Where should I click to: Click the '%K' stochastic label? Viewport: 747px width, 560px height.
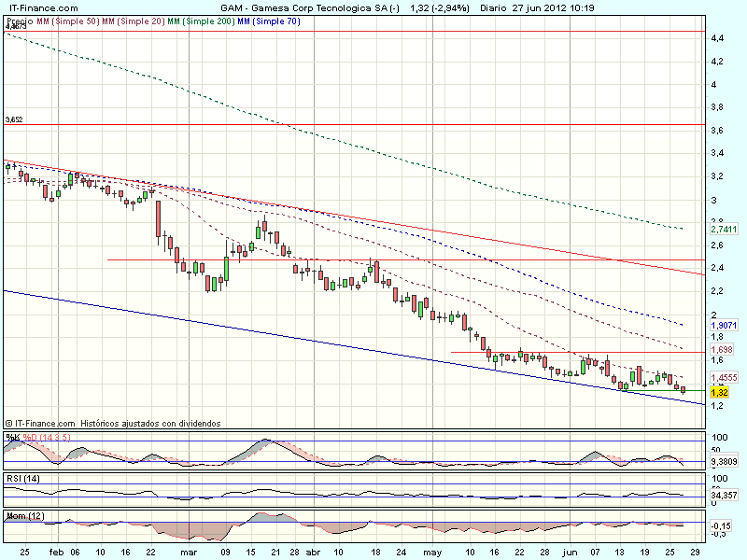click(13, 437)
